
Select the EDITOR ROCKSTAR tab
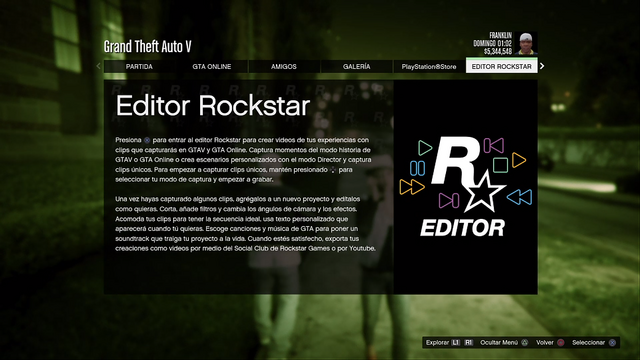502,66
